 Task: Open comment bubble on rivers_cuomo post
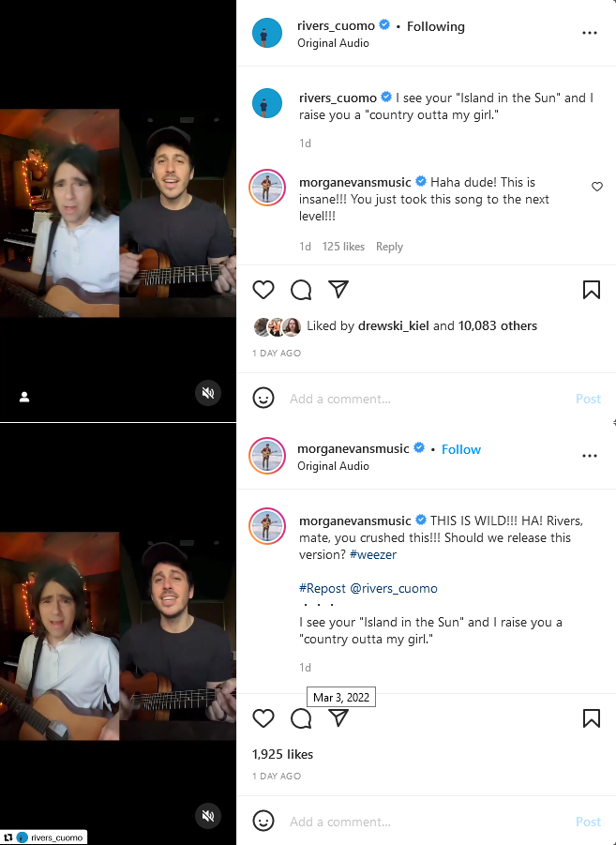[x=301, y=290]
